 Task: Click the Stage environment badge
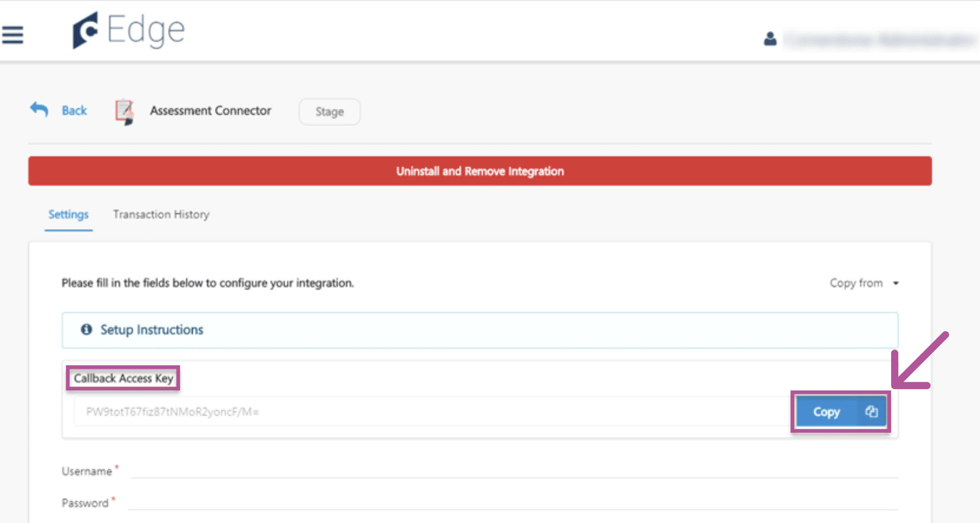click(330, 111)
